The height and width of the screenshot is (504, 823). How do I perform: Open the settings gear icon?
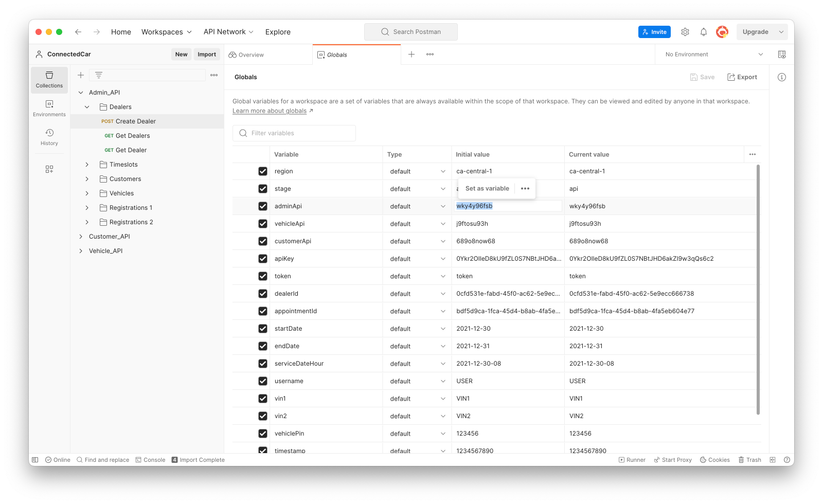coord(685,32)
